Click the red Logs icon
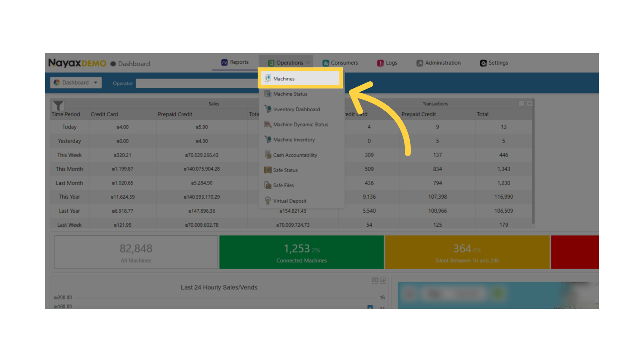 pyautogui.click(x=380, y=63)
